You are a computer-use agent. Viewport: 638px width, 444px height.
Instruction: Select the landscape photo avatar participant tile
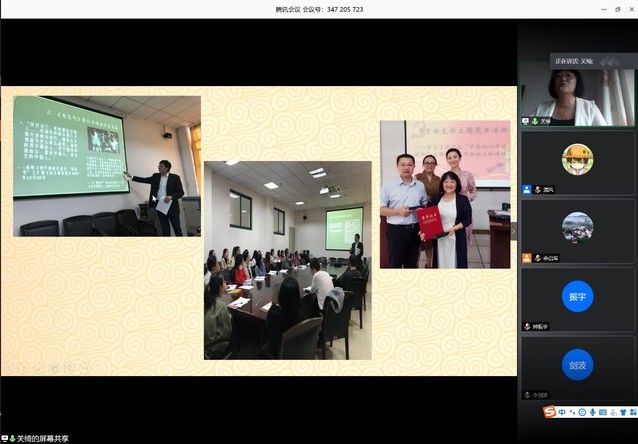click(x=577, y=227)
